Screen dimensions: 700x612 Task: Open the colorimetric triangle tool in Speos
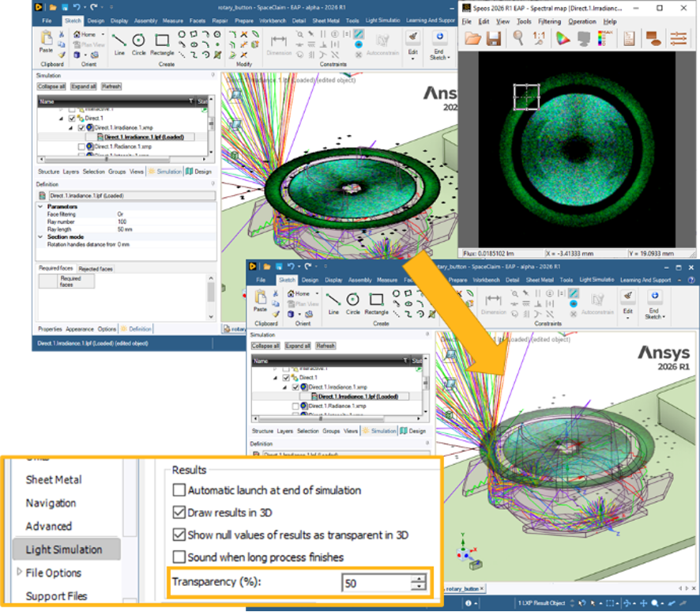(563, 39)
